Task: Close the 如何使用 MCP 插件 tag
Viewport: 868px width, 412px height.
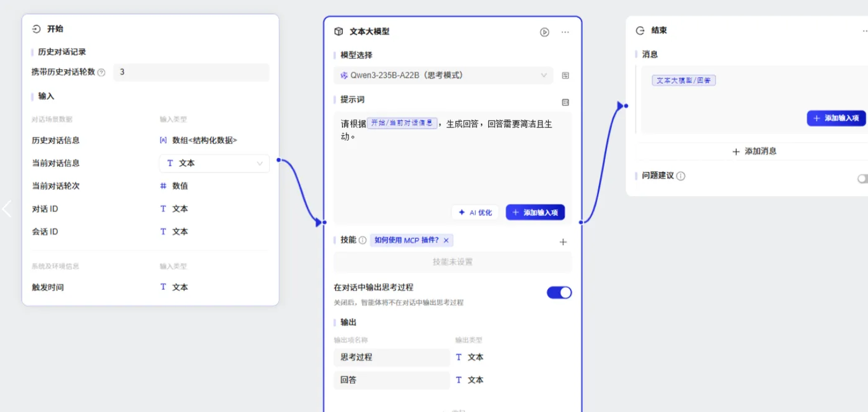Action: click(x=446, y=240)
